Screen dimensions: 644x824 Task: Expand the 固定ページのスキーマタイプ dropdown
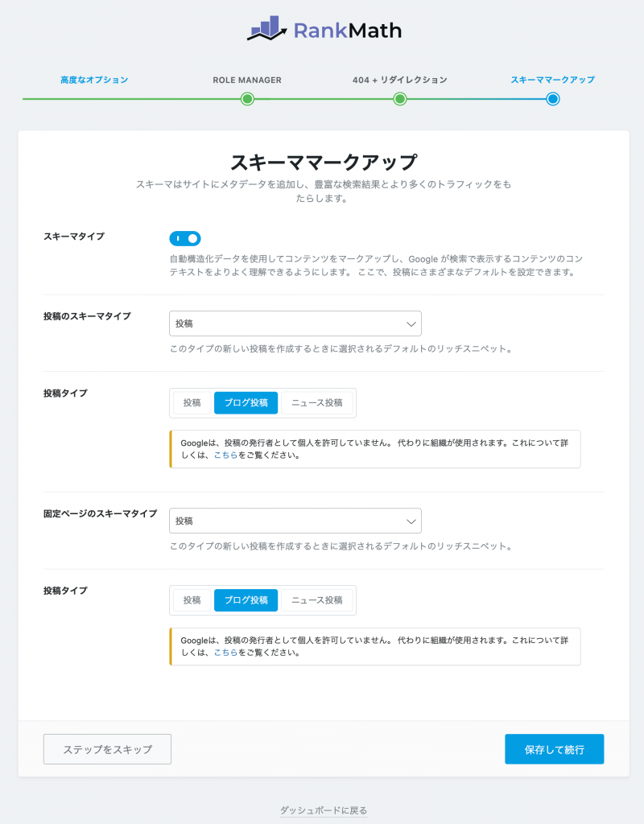coord(295,521)
